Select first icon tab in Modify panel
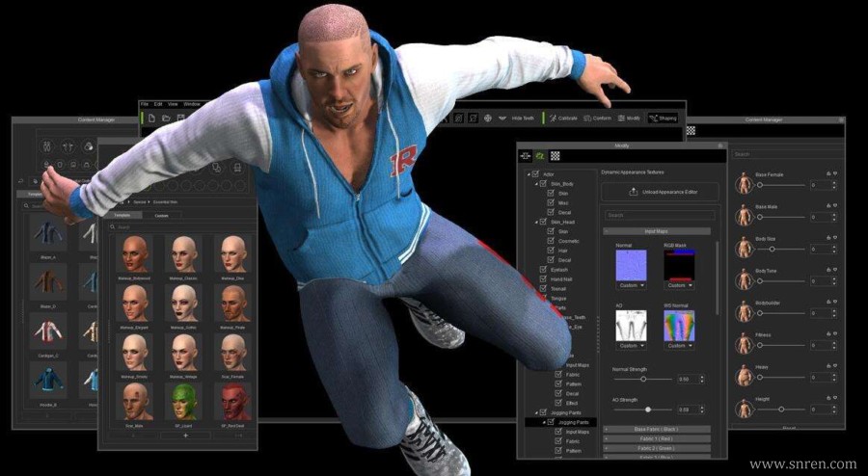The width and height of the screenshot is (868, 476). pyautogui.click(x=525, y=156)
